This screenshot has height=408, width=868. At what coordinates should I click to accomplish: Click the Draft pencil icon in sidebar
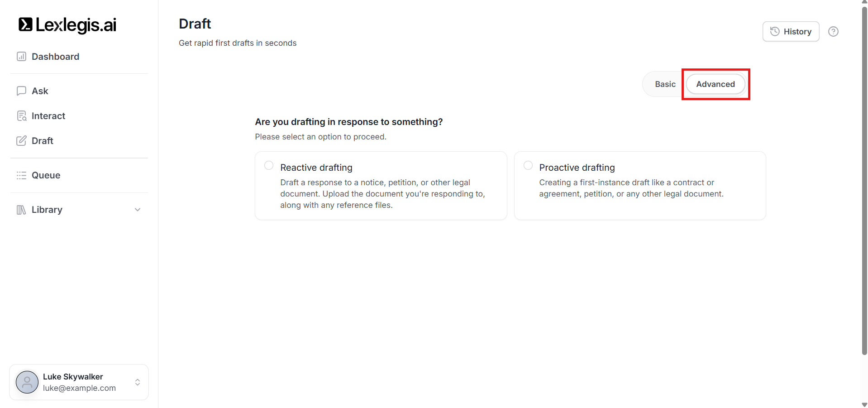tap(21, 141)
